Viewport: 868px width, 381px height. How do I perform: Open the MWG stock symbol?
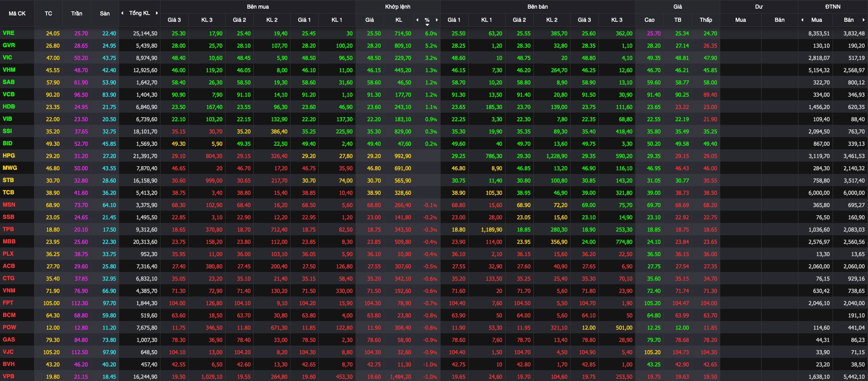pos(10,168)
